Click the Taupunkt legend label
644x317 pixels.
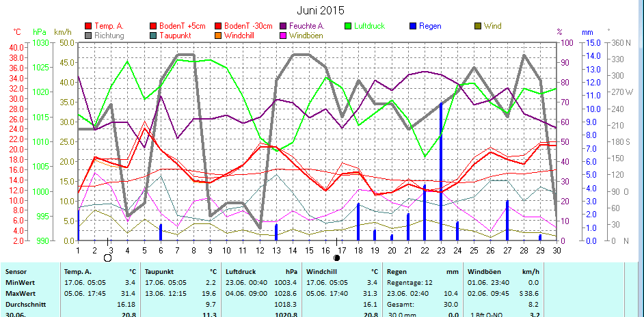coord(176,36)
